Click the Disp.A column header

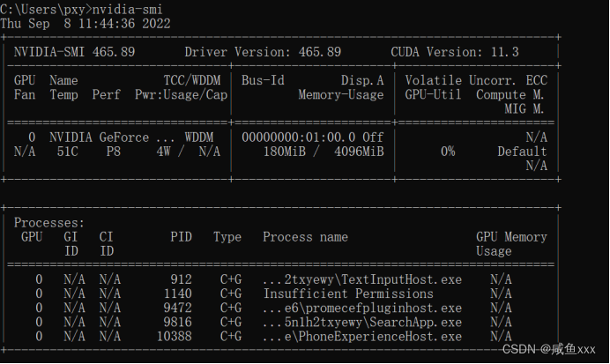(362, 80)
